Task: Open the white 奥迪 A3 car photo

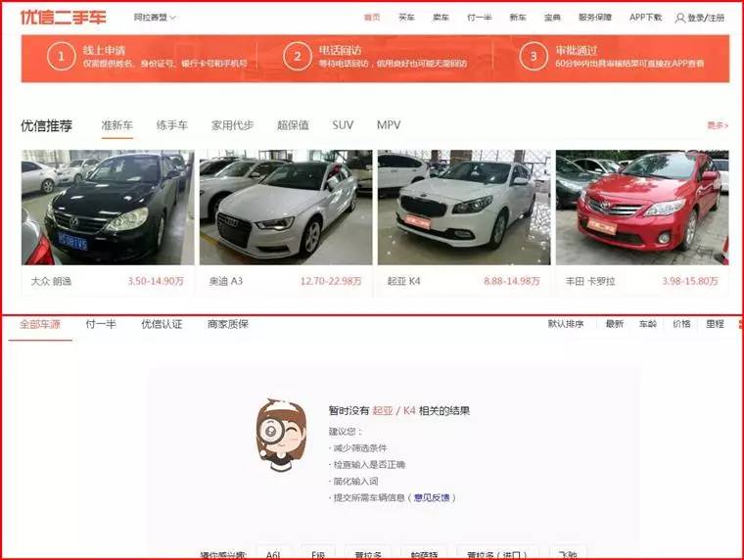Action: coord(286,208)
